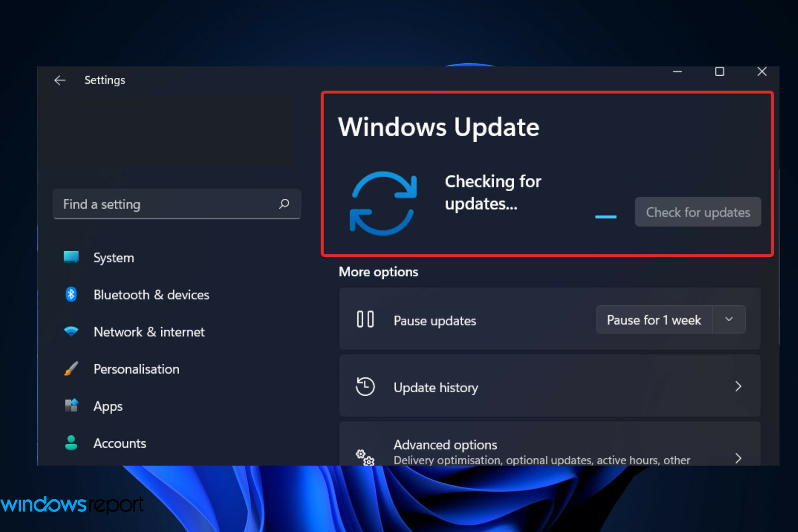This screenshot has width=798, height=532.
Task: Click the More options heading
Action: point(378,272)
